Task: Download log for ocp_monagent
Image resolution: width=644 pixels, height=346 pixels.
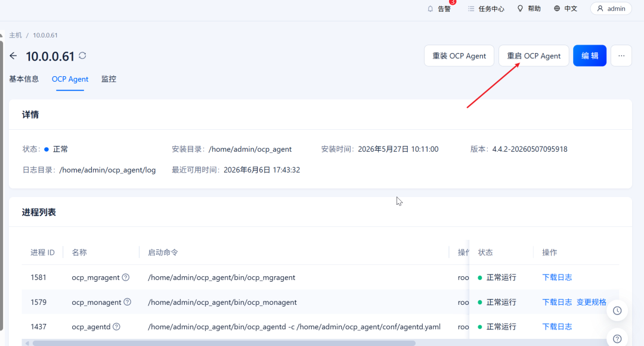Action: point(557,302)
